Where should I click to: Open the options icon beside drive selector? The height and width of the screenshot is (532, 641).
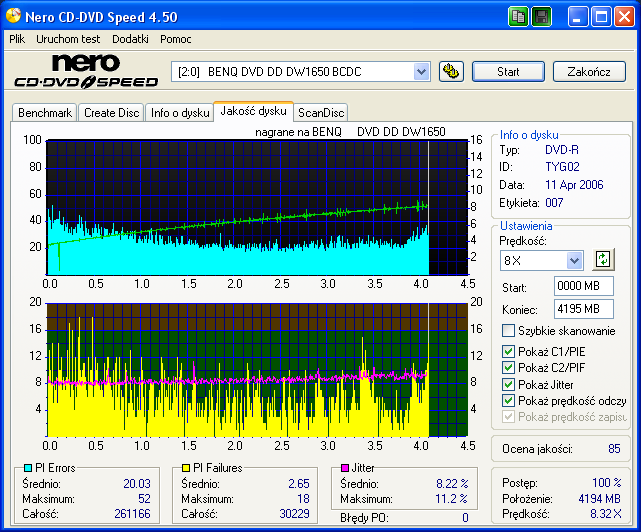(451, 72)
